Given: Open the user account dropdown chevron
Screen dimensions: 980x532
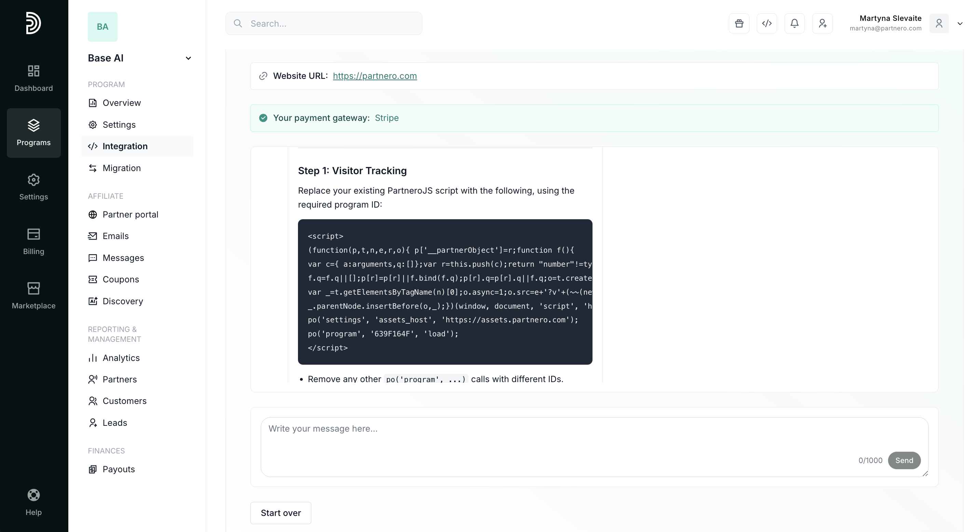Looking at the screenshot, I should pyautogui.click(x=960, y=24).
